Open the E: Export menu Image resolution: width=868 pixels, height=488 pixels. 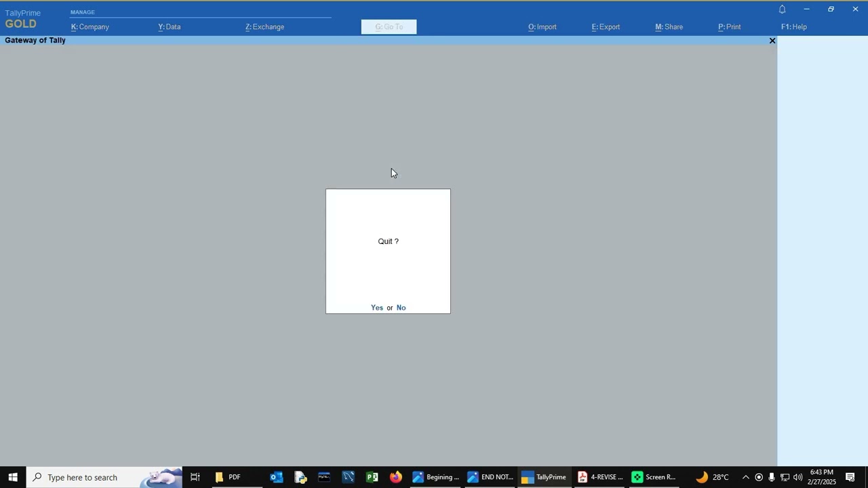tap(606, 27)
